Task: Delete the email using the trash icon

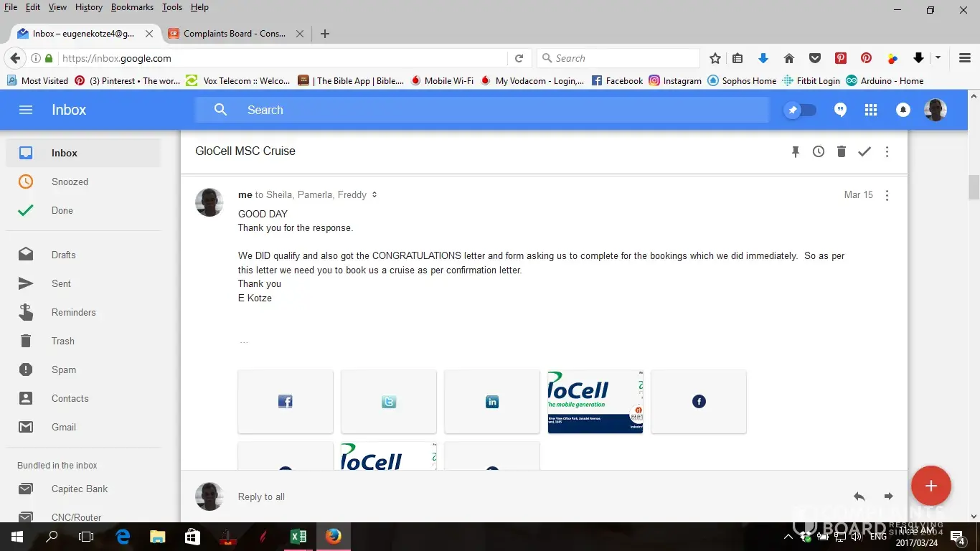Action: [841, 151]
